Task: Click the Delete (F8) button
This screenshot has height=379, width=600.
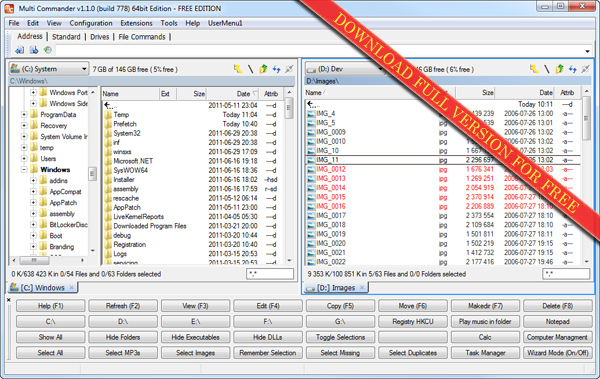Action: (x=558, y=306)
